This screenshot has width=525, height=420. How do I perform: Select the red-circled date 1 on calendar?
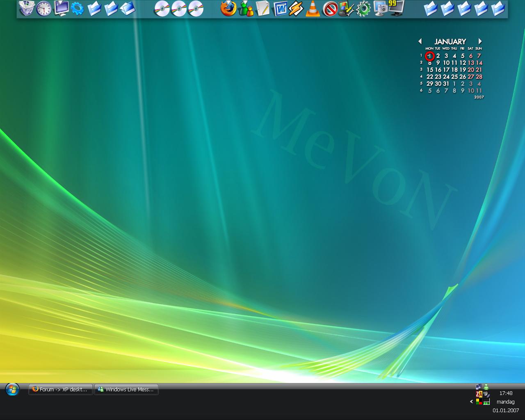click(430, 56)
